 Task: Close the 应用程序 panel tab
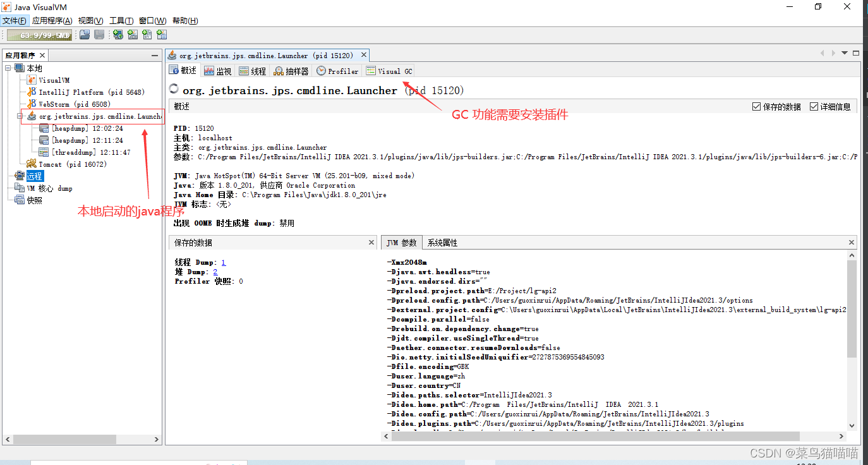pos(42,56)
